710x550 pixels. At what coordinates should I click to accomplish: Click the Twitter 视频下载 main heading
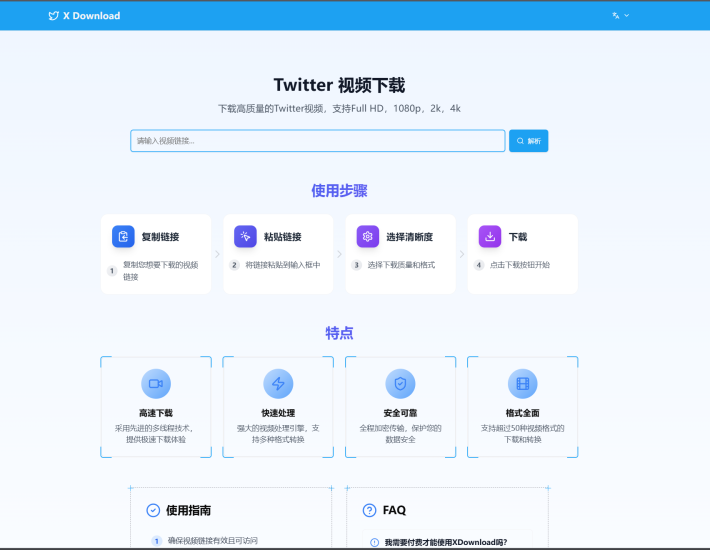point(339,85)
